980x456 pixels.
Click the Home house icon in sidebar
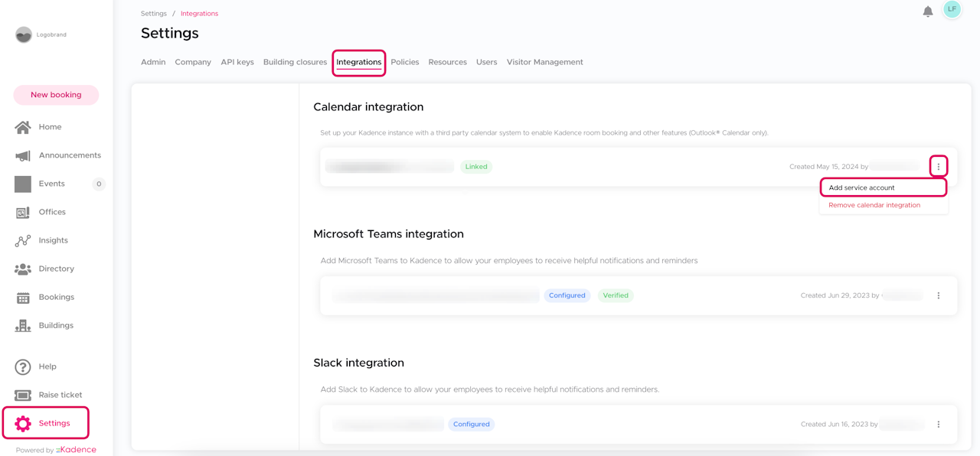(x=23, y=127)
